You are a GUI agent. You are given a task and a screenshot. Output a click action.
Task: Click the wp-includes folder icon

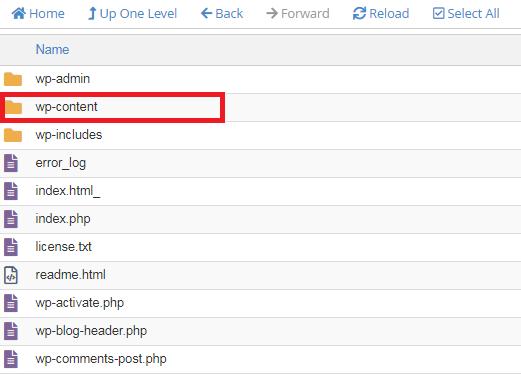pyautogui.click(x=13, y=135)
